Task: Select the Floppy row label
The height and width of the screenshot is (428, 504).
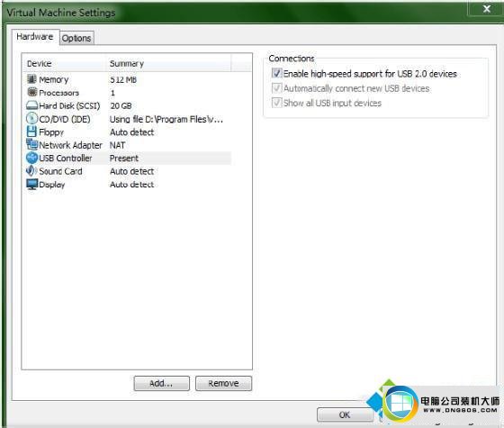Action: [51, 132]
